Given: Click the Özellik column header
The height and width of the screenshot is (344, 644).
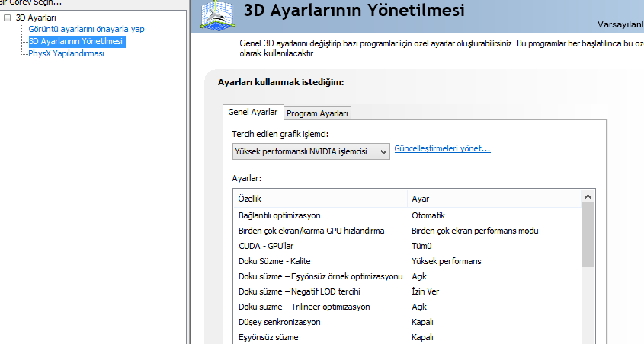Looking at the screenshot, I should (320, 199).
